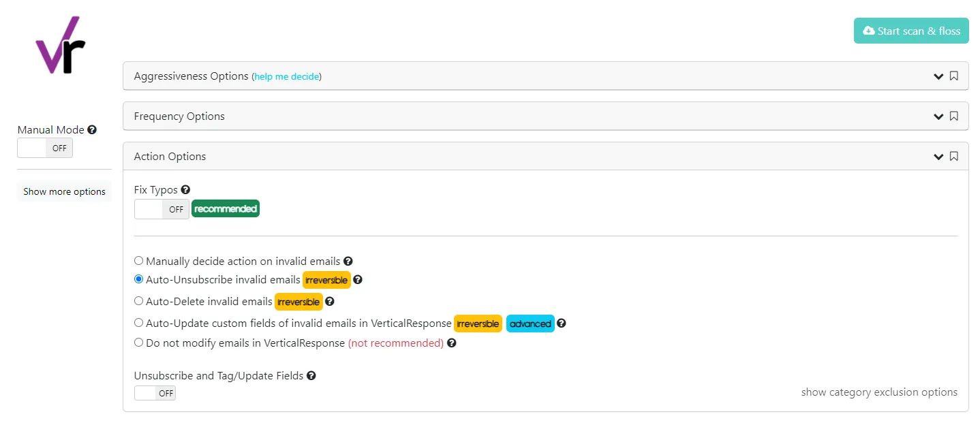Screen dimensions: 980x425
Task: Collapse Action Options with the chevron
Action: pos(938,157)
